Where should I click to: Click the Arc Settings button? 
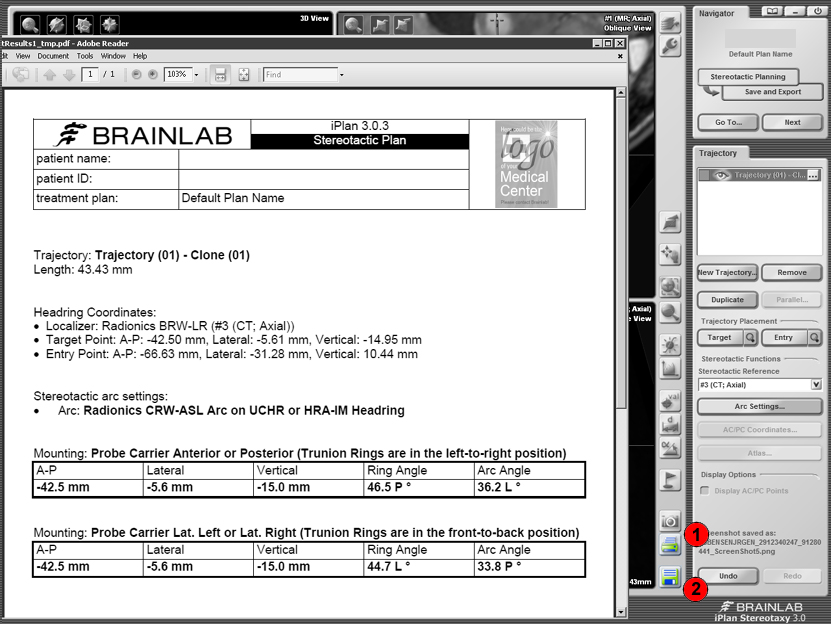click(760, 407)
